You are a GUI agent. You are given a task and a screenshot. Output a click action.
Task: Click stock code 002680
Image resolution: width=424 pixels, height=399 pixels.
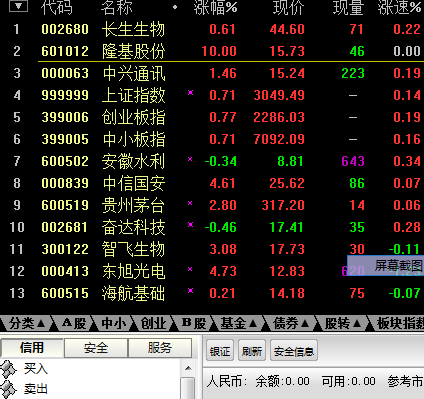point(65,29)
